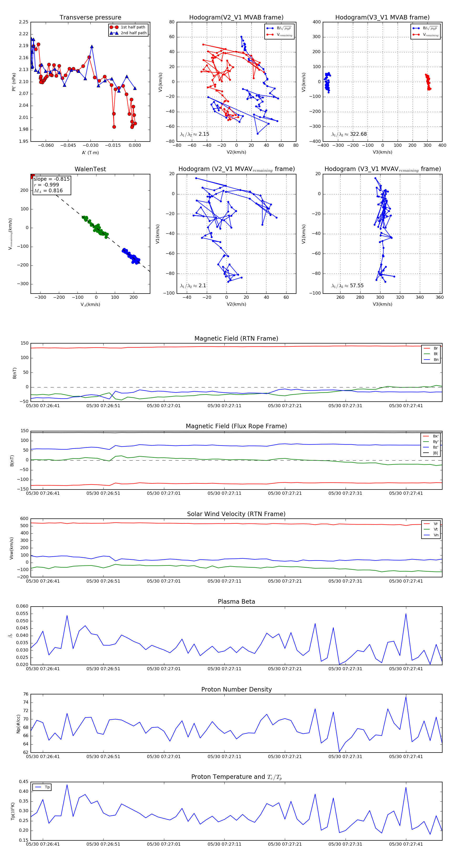
Task: Click the 'Hodogram(V2_V1 MVAB frame)' title
Action: coord(236,18)
